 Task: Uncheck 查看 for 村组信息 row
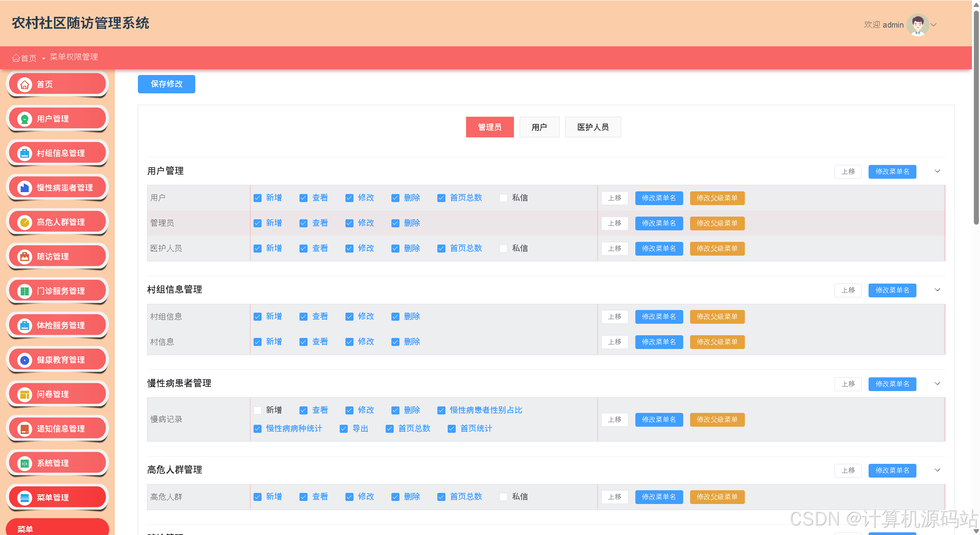pos(303,316)
